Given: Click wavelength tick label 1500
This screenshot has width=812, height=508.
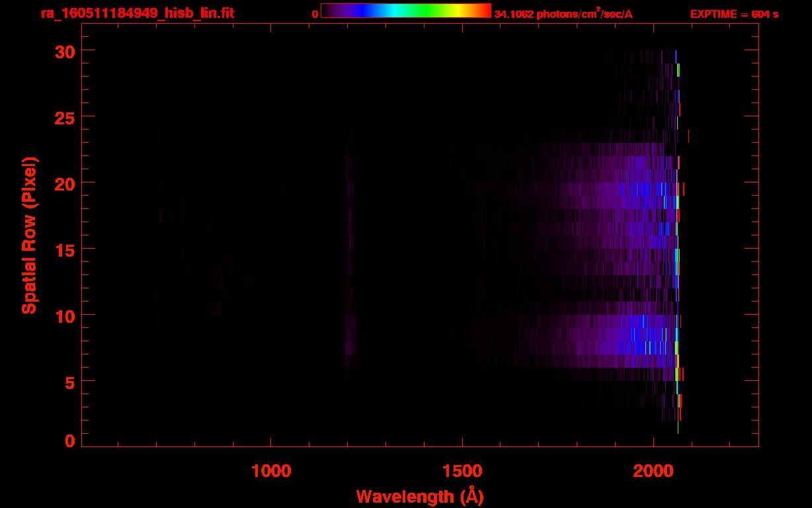Looking at the screenshot, I should click(x=462, y=470).
